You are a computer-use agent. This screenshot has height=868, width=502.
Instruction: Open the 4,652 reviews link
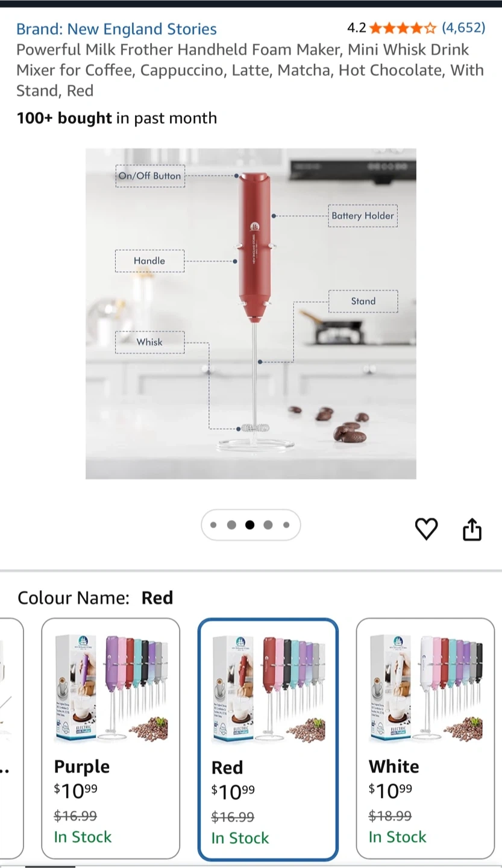(x=463, y=28)
